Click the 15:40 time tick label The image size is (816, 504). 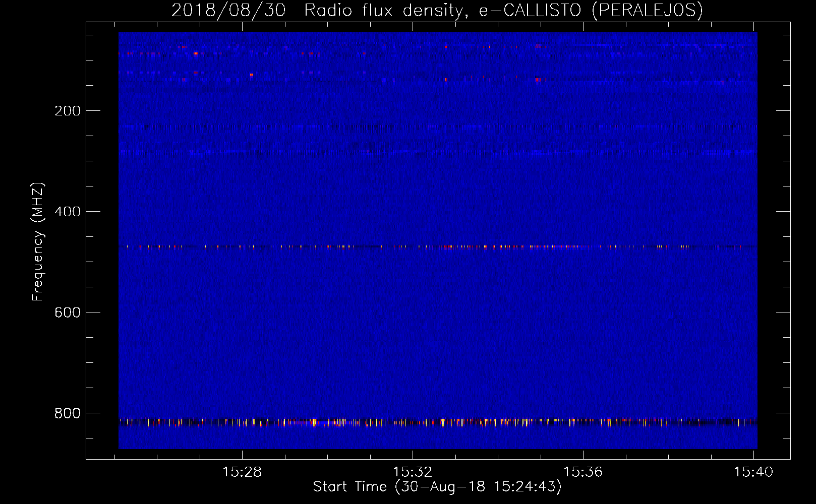(x=753, y=472)
